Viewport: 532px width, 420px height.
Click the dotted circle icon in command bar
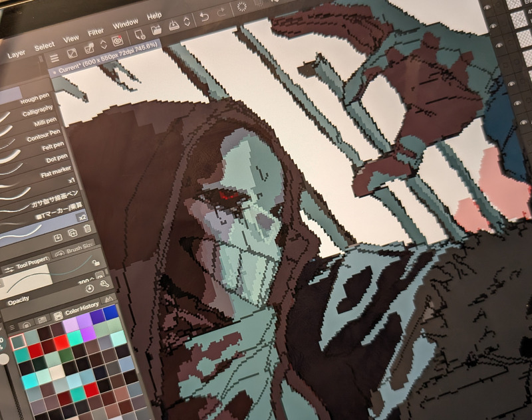(241, 7)
